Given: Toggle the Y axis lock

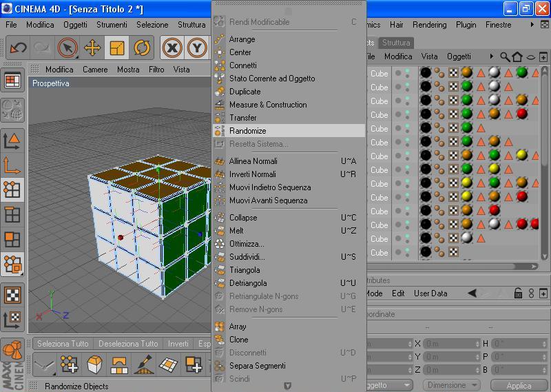Looking at the screenshot, I should tap(197, 48).
